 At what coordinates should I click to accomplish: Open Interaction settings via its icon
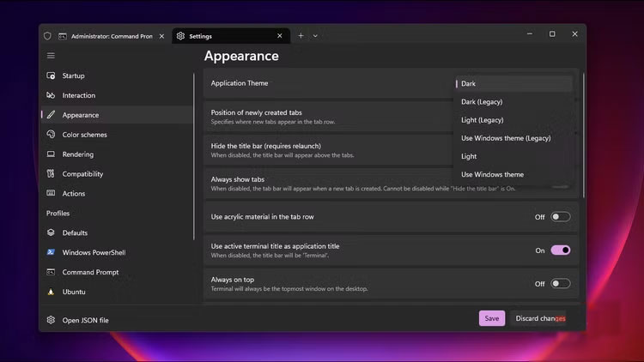pyautogui.click(x=52, y=95)
